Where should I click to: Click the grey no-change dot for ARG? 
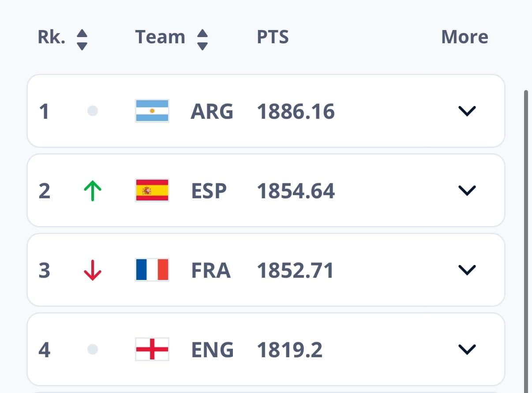click(x=93, y=111)
